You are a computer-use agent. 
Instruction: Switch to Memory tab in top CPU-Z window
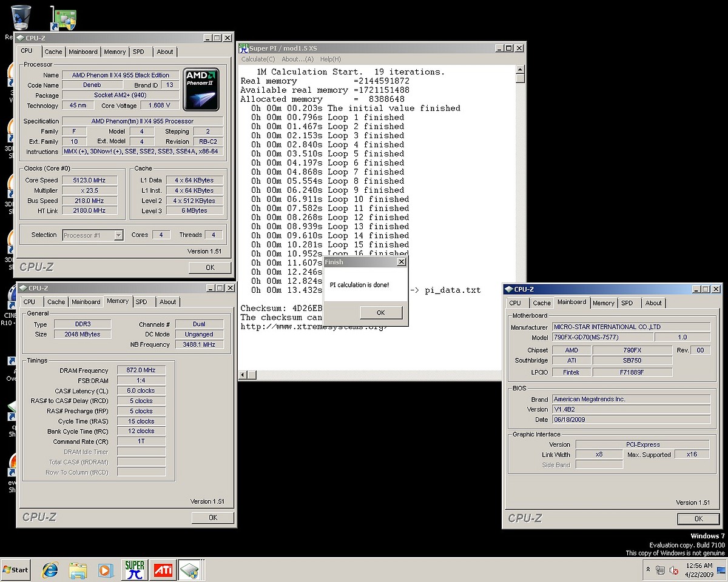tap(115, 52)
